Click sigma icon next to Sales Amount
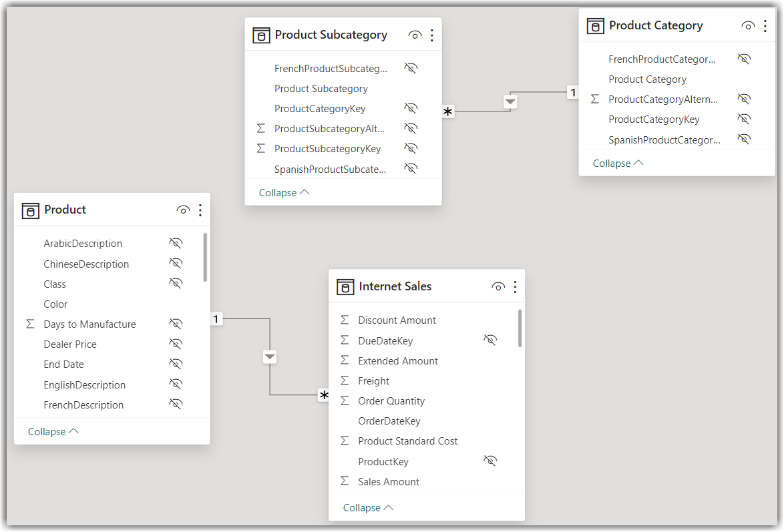The image size is (784, 532). click(x=345, y=481)
